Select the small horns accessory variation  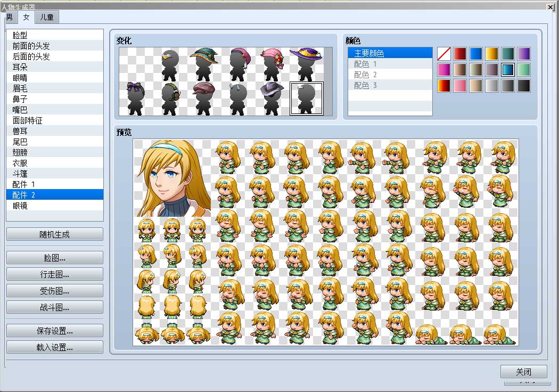(239, 99)
